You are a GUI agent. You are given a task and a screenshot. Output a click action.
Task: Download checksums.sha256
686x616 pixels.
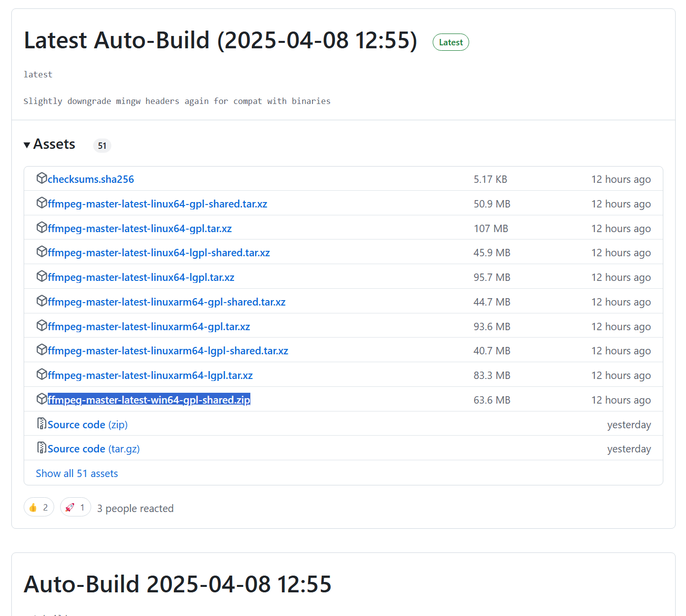point(91,179)
